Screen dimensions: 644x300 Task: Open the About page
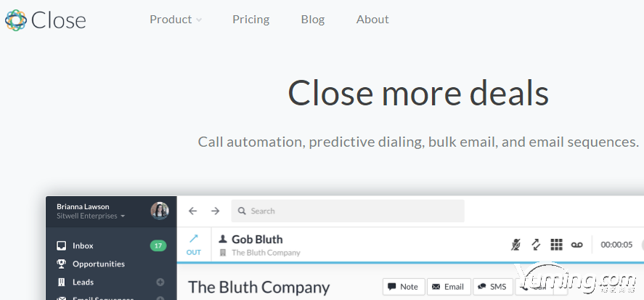[x=372, y=20]
